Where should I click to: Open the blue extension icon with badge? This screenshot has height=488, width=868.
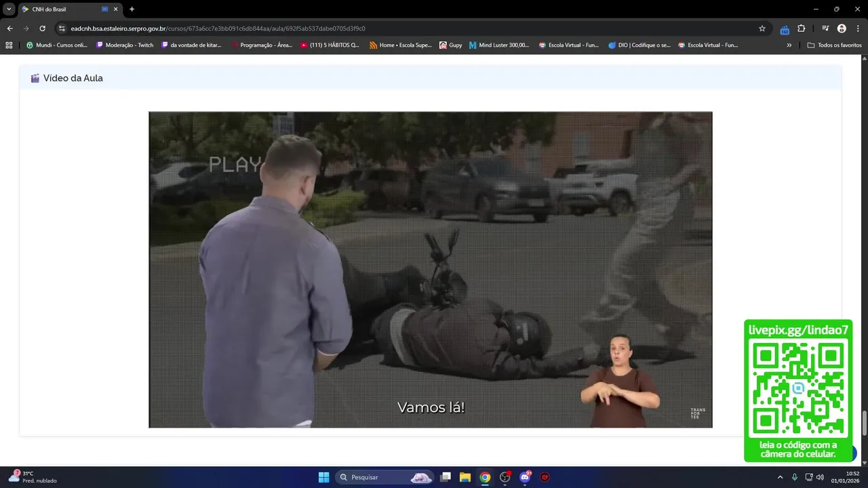click(785, 29)
